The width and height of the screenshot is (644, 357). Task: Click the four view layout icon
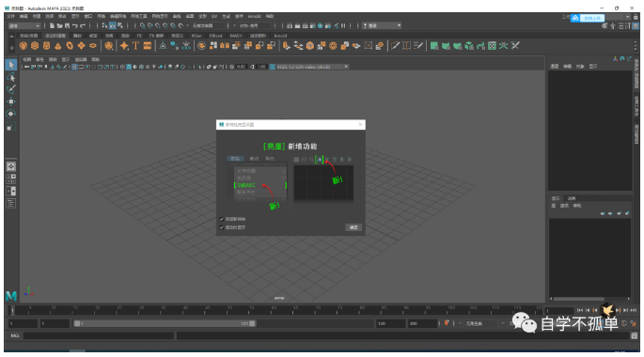[x=11, y=178]
